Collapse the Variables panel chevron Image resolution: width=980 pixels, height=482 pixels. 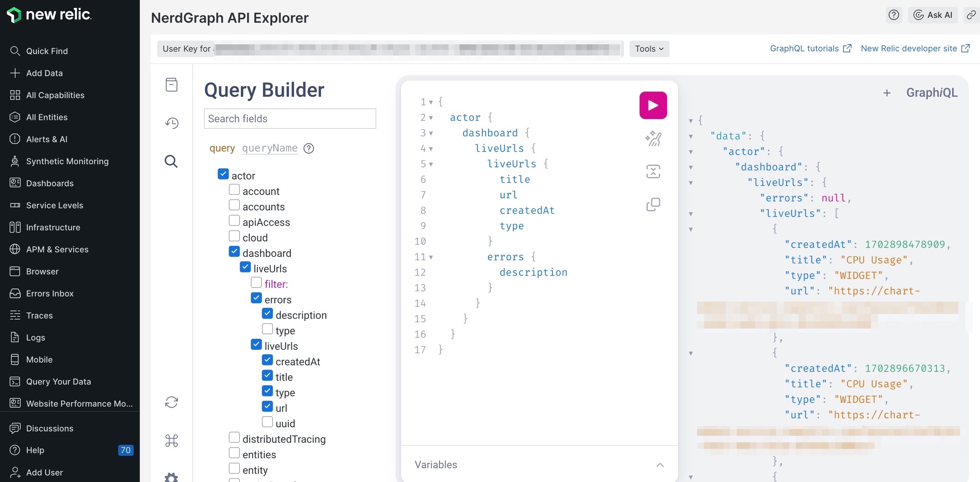click(x=661, y=465)
